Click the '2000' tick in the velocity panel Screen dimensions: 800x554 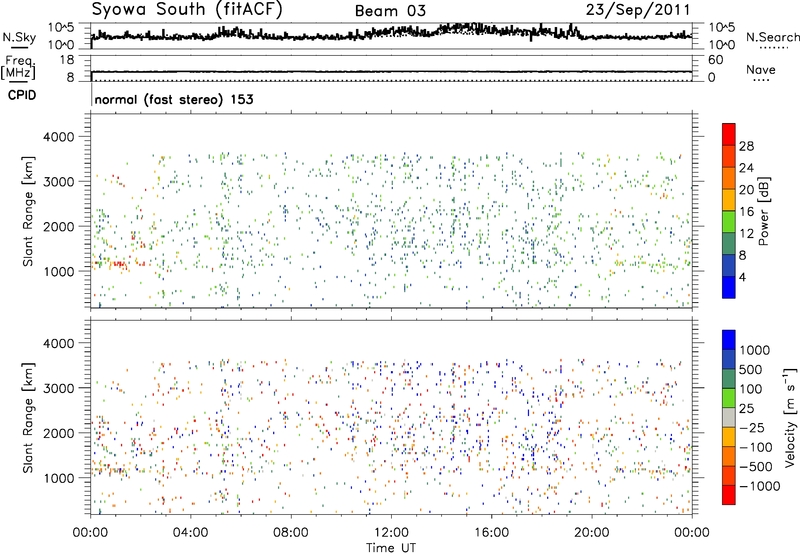coord(59,433)
